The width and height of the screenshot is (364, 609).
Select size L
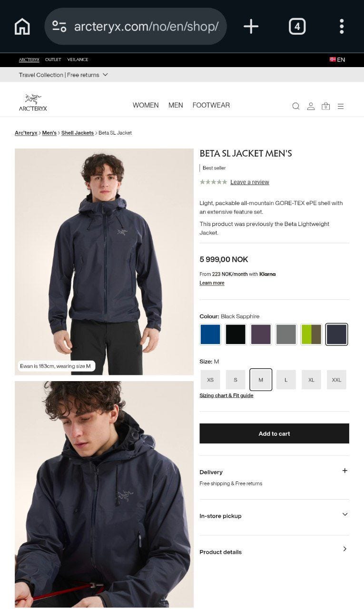pos(286,380)
